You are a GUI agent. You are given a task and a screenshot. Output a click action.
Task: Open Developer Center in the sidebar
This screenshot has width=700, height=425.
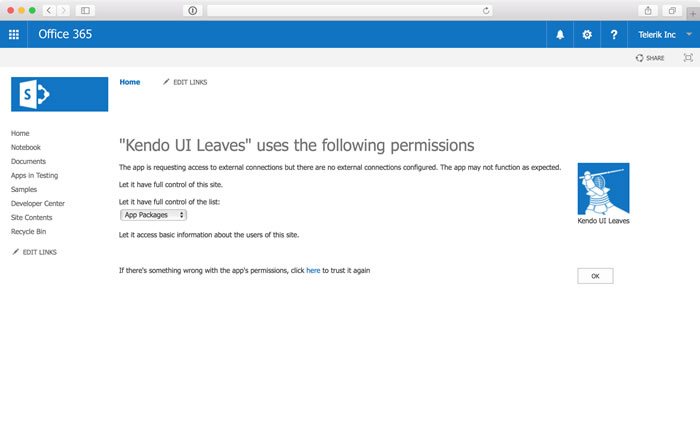click(x=38, y=204)
